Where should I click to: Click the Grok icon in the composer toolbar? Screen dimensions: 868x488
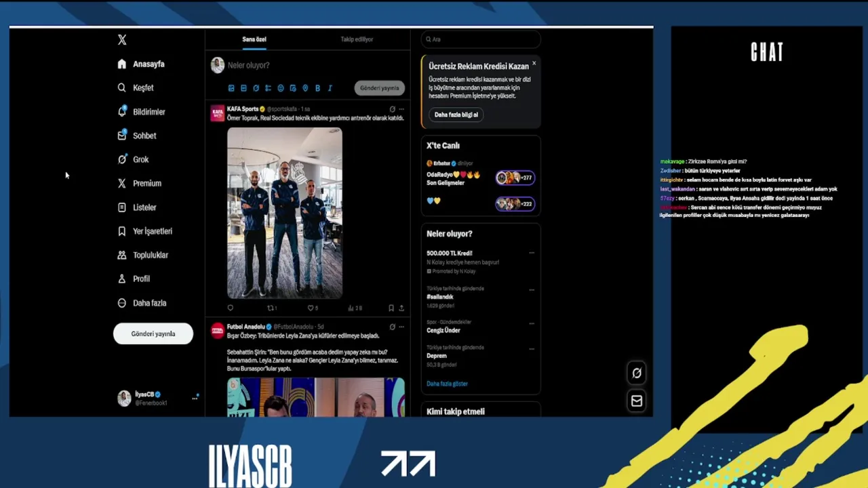[256, 88]
